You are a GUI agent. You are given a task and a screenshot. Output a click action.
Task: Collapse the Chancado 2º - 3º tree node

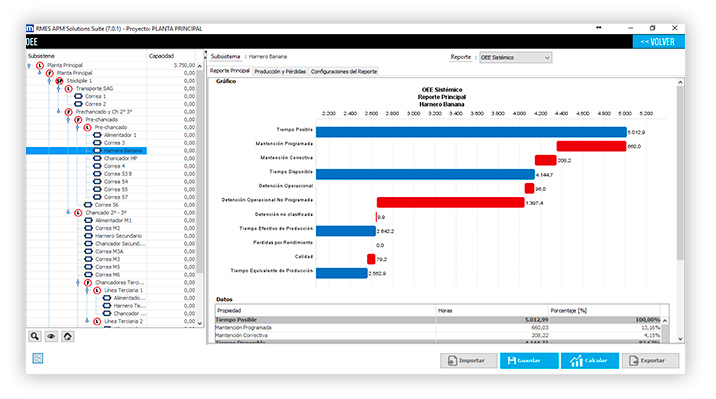(68, 213)
